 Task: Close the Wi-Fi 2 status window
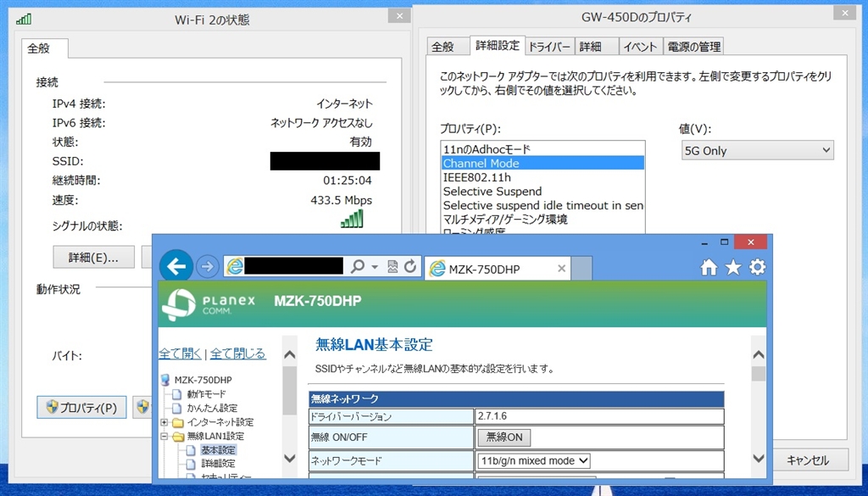399,16
